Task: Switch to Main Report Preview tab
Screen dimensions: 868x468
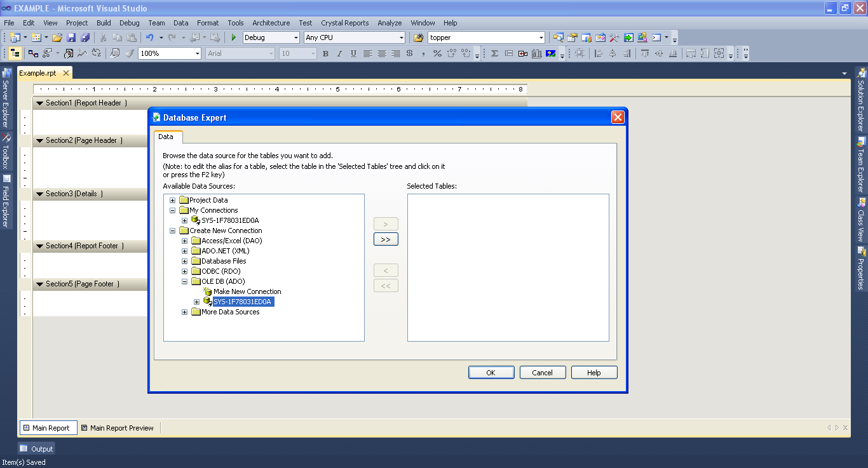Action: click(118, 427)
